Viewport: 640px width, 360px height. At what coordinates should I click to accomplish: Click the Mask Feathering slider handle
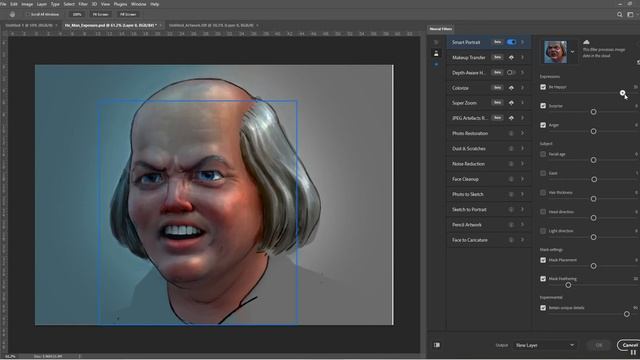568,285
